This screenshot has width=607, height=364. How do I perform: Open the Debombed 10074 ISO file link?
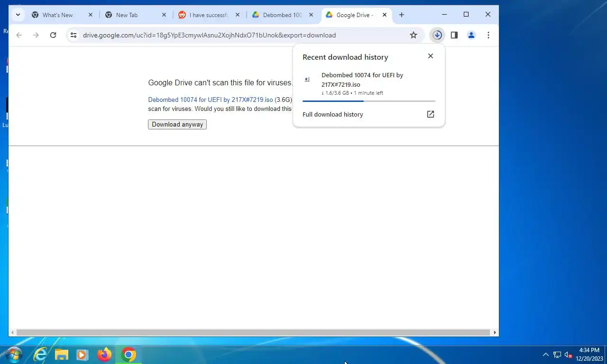click(x=211, y=100)
